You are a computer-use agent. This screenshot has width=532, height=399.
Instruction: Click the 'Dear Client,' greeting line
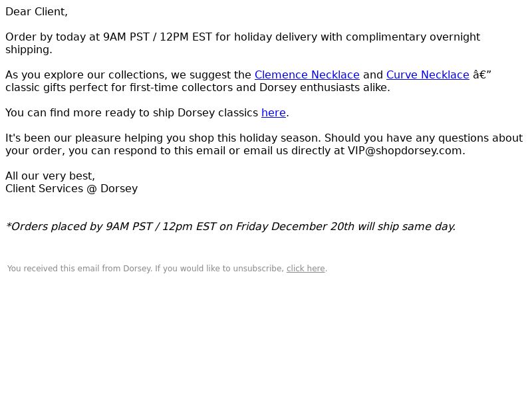[37, 11]
